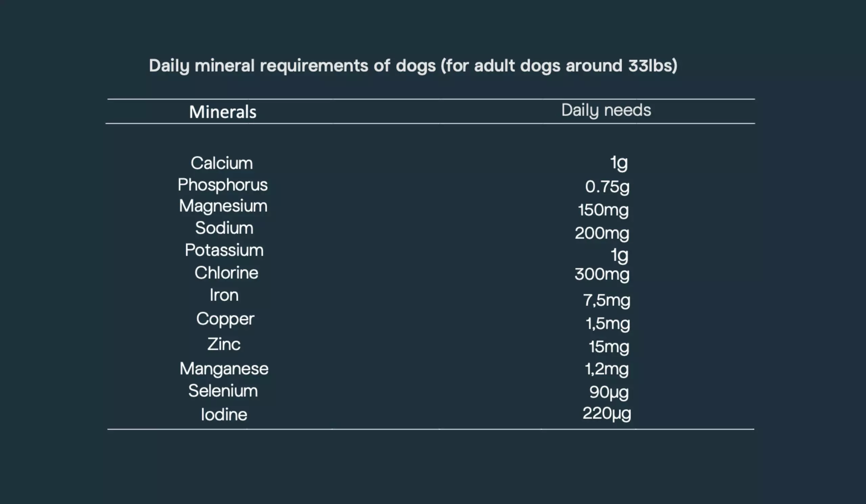The image size is (866, 504).
Task: Select the Selenium mineral name
Action: [x=223, y=391]
